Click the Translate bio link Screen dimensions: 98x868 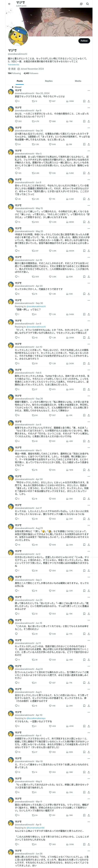point(13,65)
